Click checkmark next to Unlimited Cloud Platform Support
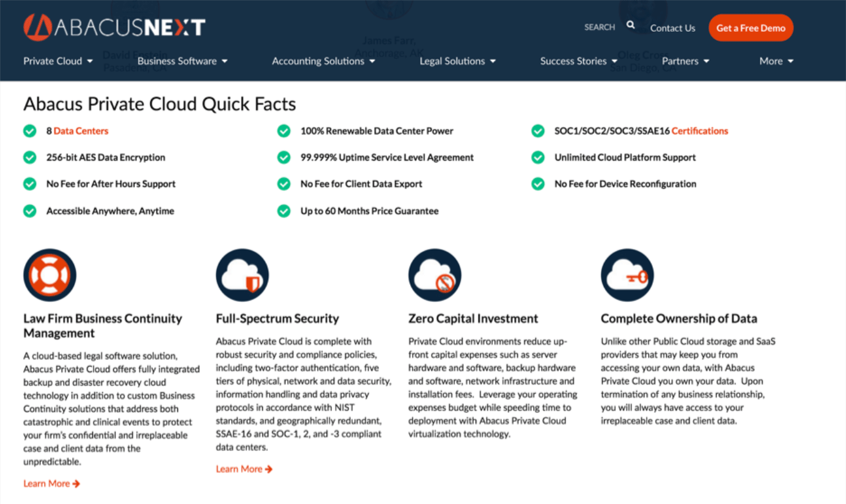 [538, 157]
